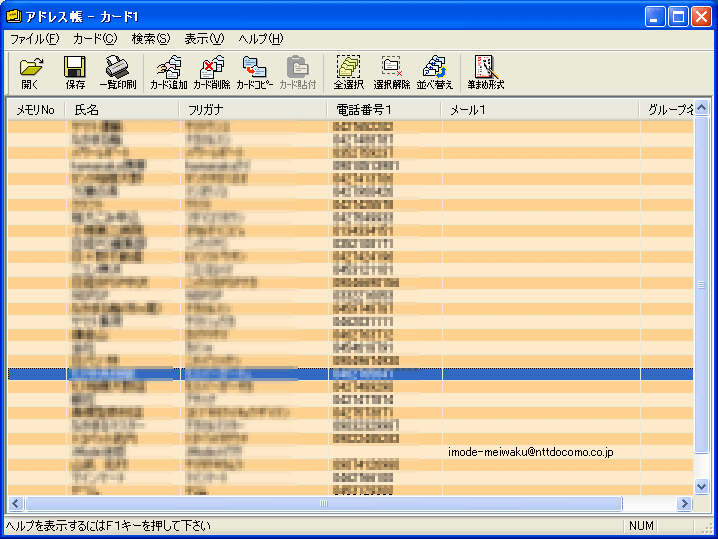Click the 筆まめ形式 toolbar icon
This screenshot has height=539, width=718.
(x=485, y=72)
